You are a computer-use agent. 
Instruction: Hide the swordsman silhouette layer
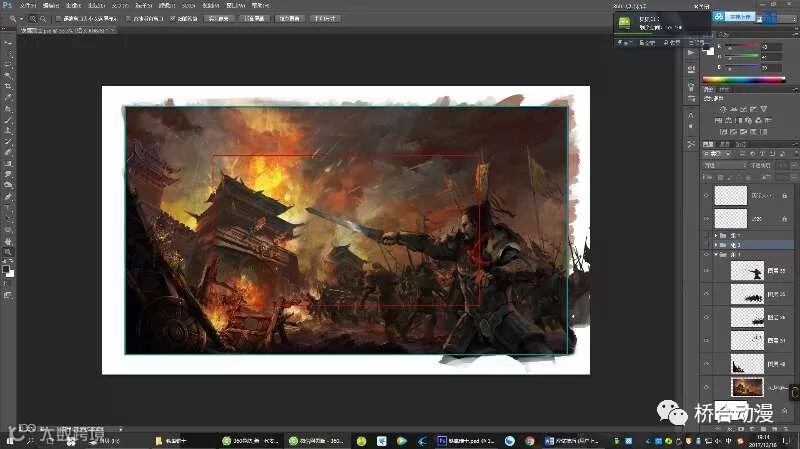(x=707, y=270)
